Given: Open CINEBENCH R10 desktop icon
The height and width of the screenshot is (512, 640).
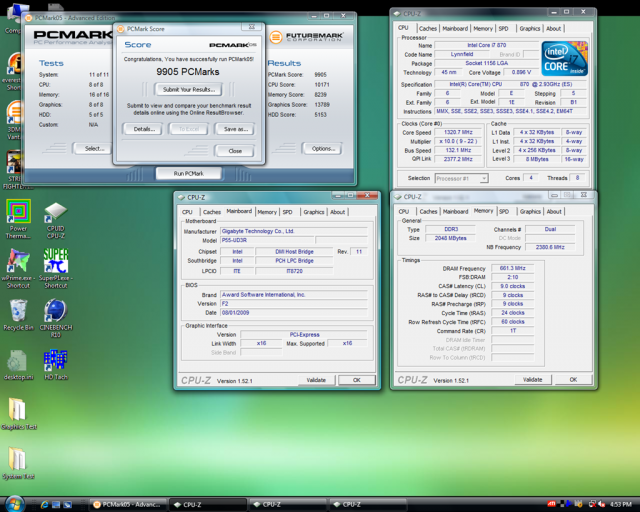Looking at the screenshot, I should click(x=56, y=318).
